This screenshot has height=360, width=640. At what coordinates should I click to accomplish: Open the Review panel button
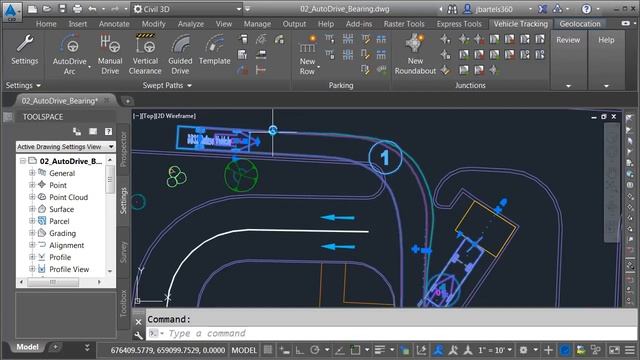click(568, 40)
